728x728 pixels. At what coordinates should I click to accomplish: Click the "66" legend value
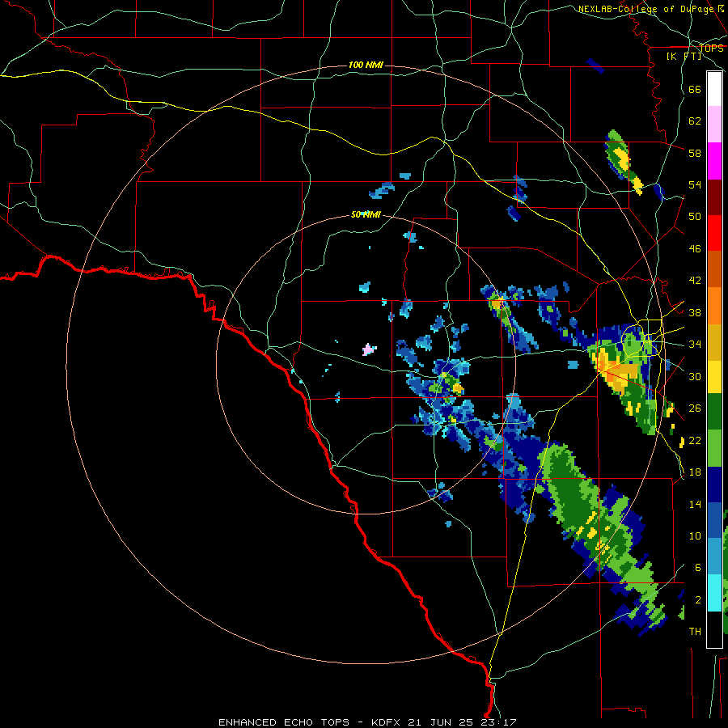[695, 89]
